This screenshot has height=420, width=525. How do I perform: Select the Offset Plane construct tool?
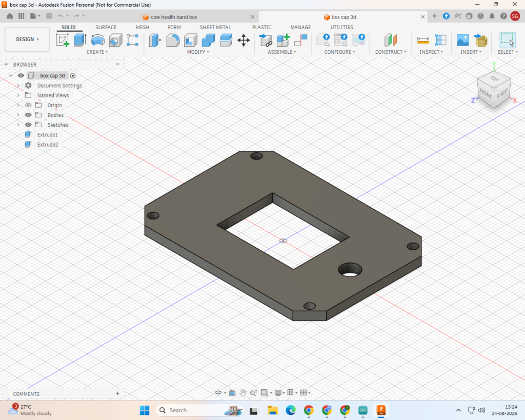(390, 40)
